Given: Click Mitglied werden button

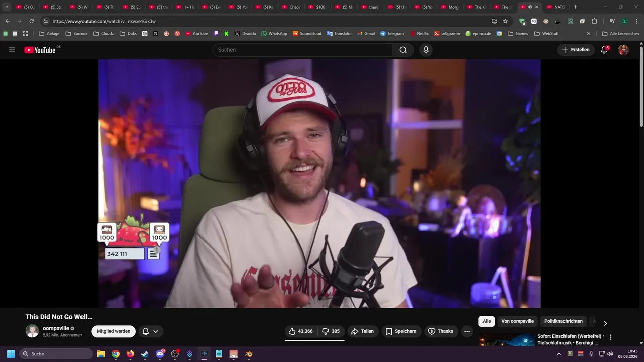Looking at the screenshot, I should pos(114,331).
